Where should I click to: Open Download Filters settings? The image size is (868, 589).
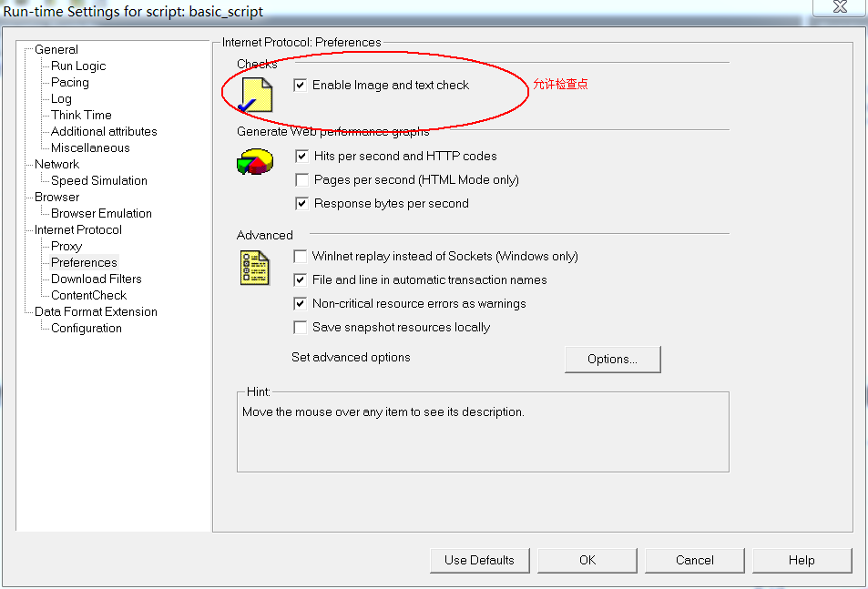[97, 279]
